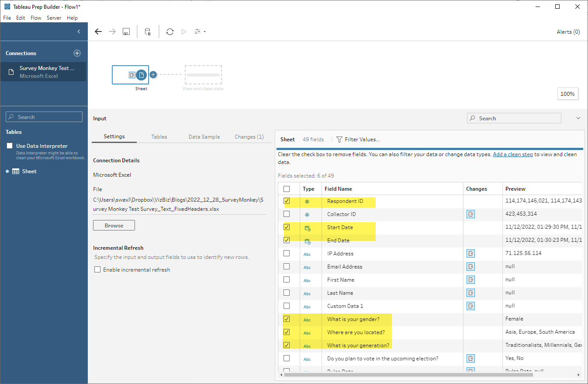Screen dimensions: 588x384
Task: Click the right arrow of the horizontal scrollbar
Action: click(579, 375)
